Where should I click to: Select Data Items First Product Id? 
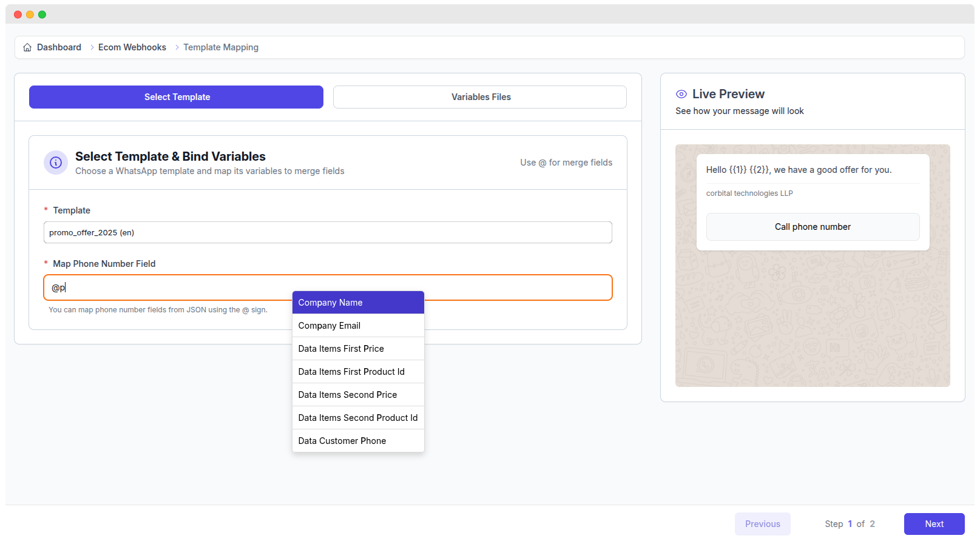click(x=358, y=372)
